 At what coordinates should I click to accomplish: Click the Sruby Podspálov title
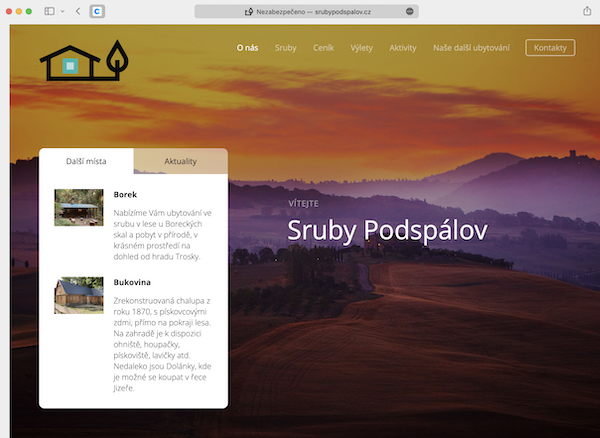pos(387,230)
